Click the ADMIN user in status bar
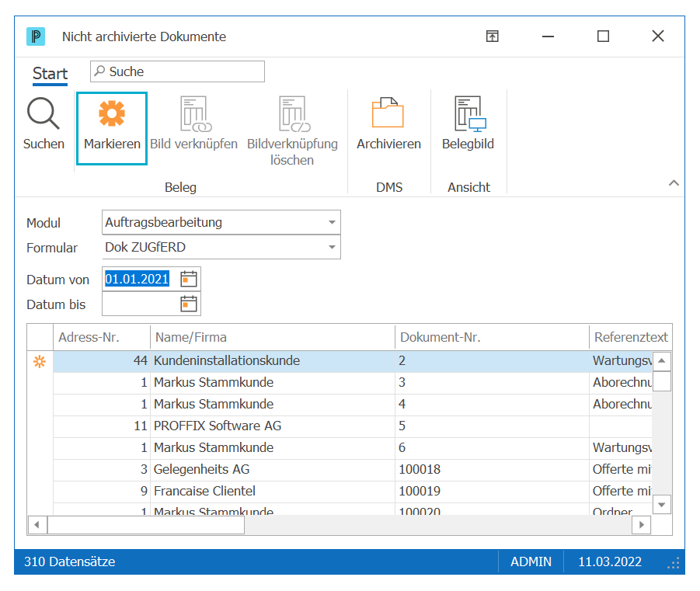 point(531,561)
